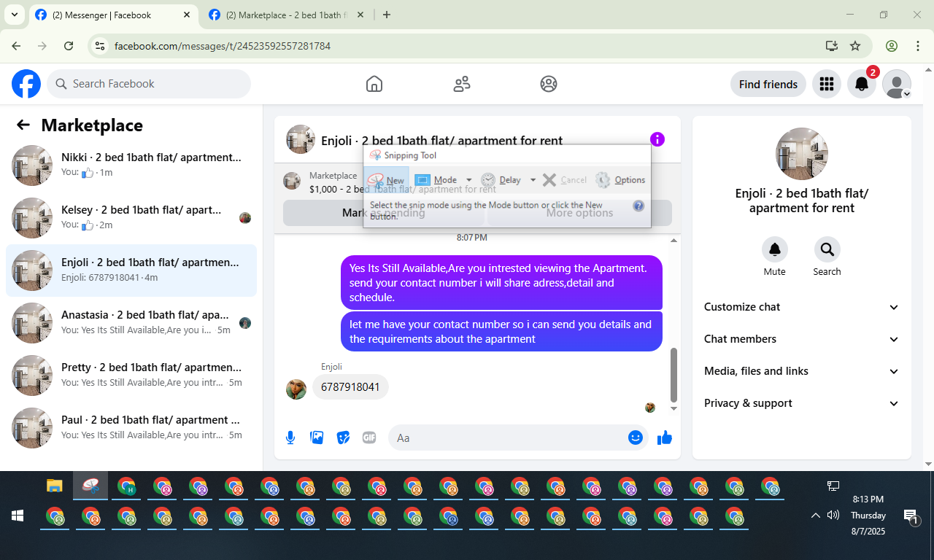Click the Windows Start button
Viewport: 934px width, 560px height.
(18, 516)
